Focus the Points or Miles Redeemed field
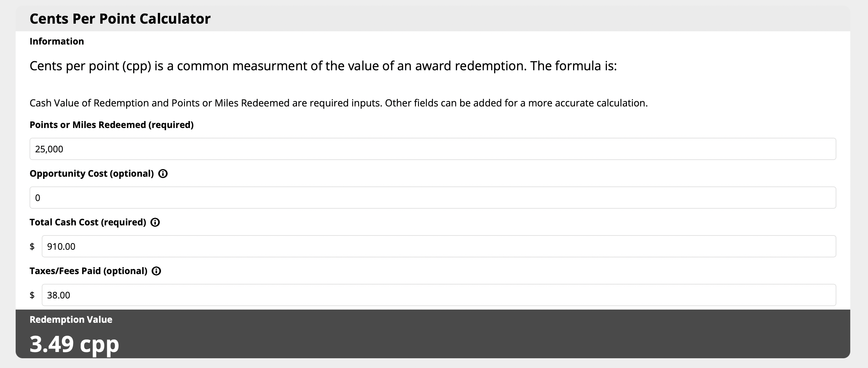The image size is (868, 368). [433, 149]
